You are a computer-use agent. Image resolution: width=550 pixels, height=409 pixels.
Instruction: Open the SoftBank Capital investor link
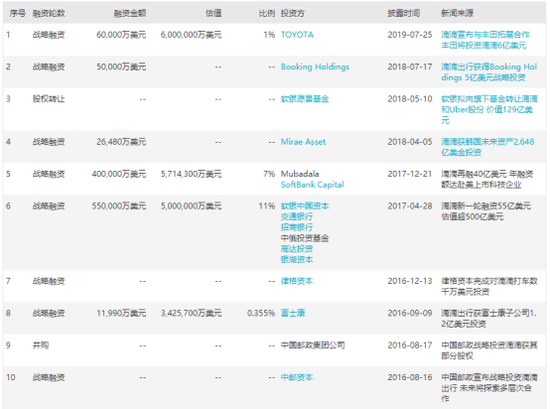coord(312,185)
